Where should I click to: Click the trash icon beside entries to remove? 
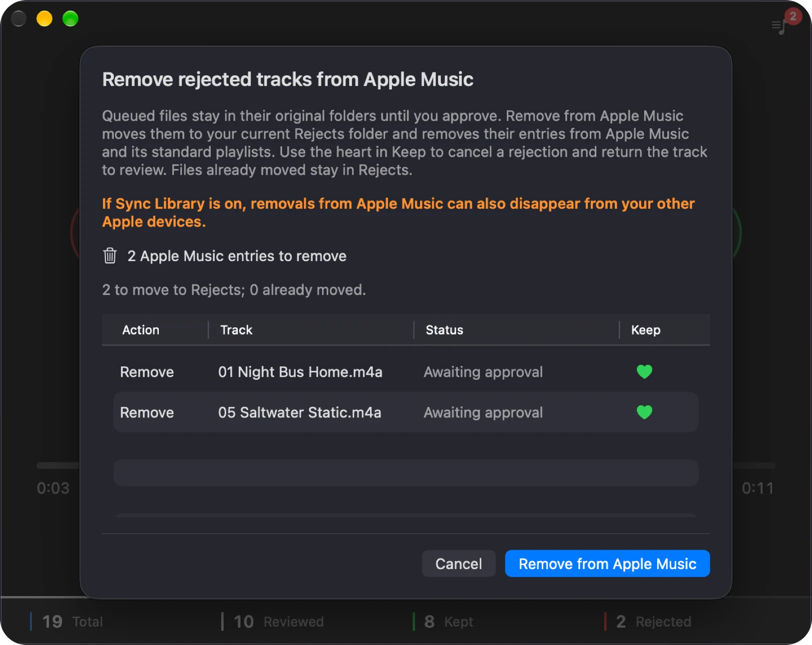pyautogui.click(x=110, y=256)
